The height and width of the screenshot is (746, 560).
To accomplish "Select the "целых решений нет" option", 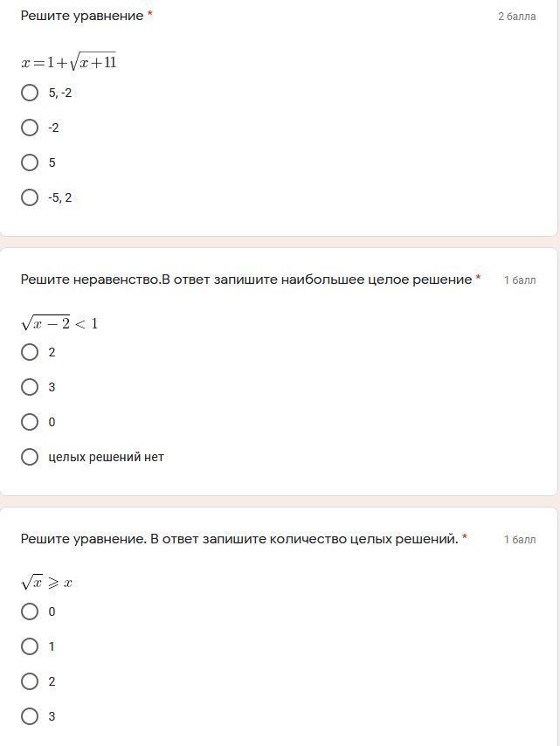I will (x=30, y=457).
